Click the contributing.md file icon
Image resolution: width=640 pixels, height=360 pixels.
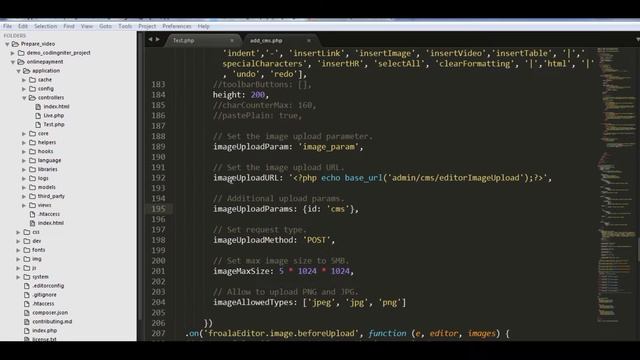tap(27, 322)
